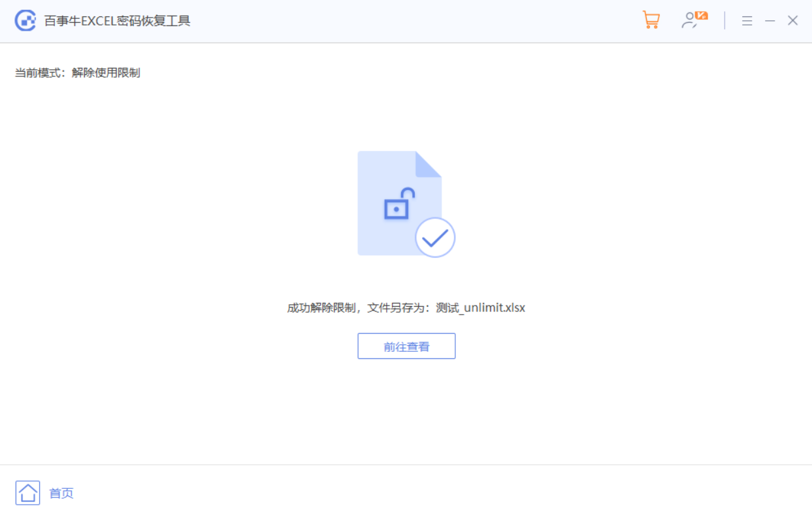
Task: Open the shopping cart purchase icon
Action: [x=651, y=20]
